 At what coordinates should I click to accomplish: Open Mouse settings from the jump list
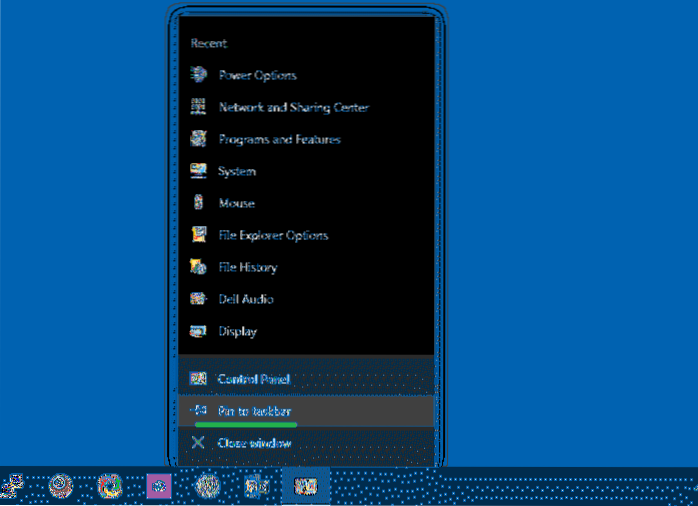(236, 203)
